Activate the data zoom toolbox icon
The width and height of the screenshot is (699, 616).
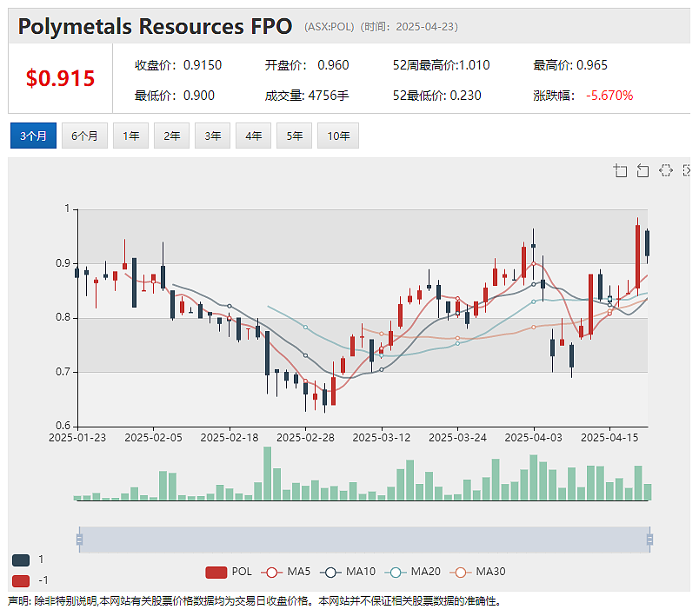pyautogui.click(x=620, y=170)
